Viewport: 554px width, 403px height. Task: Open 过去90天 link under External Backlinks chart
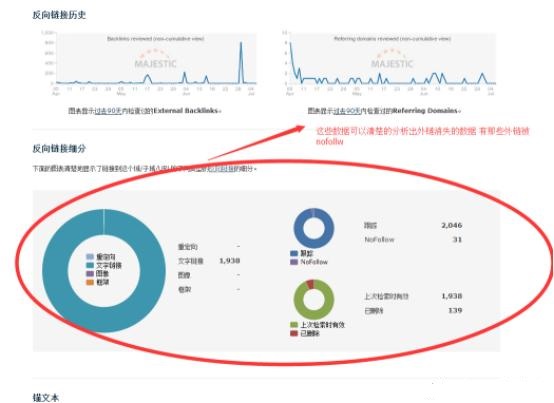(108, 111)
